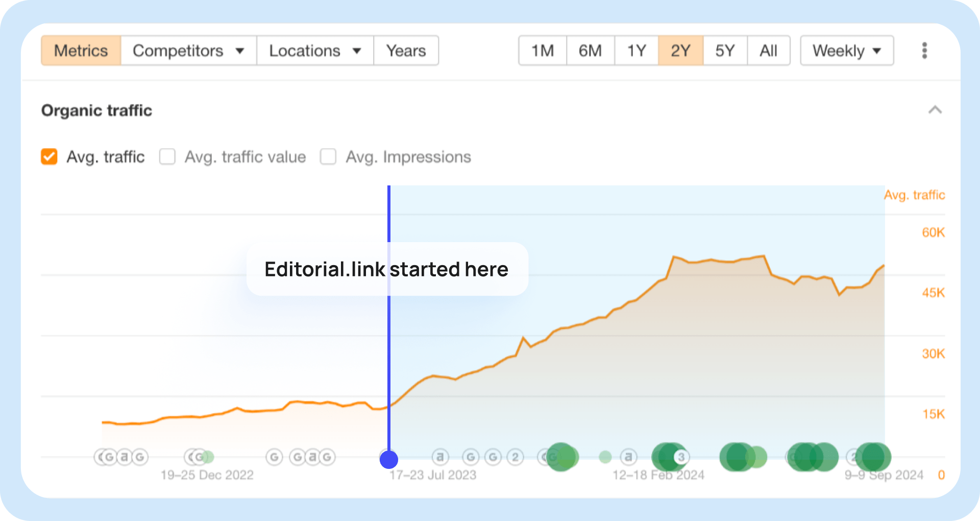
Task: Enable the Avg. traffic value checkbox
Action: [167, 157]
